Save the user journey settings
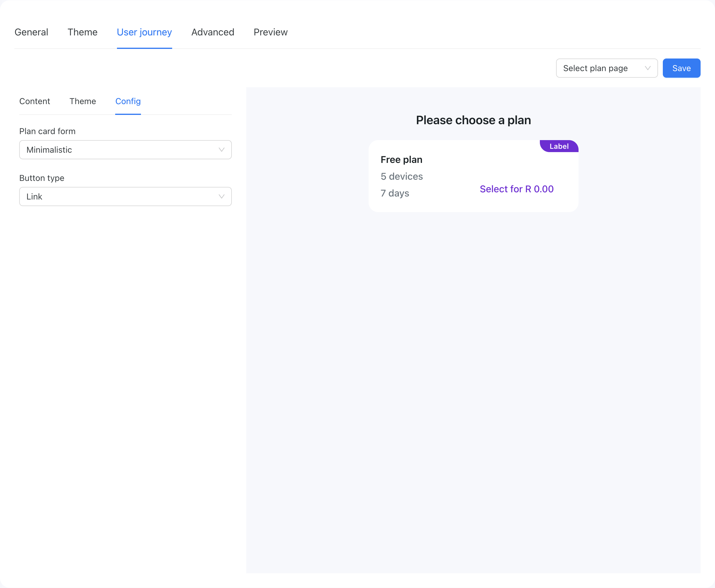Viewport: 715px width, 588px height. pos(681,68)
